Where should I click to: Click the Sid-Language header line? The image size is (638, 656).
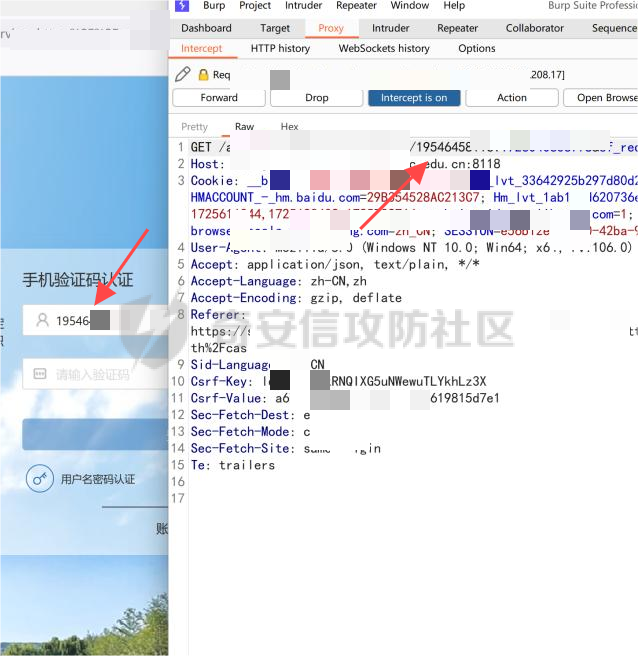click(258, 365)
